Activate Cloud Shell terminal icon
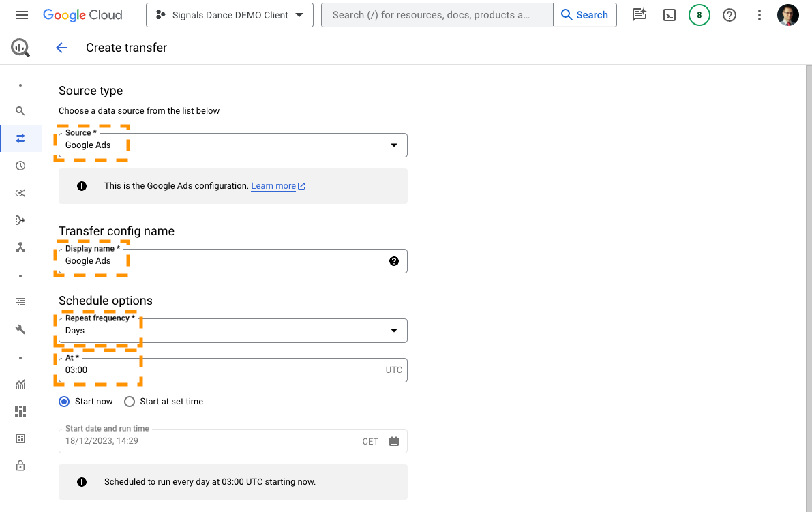The height and width of the screenshot is (512, 812). pyautogui.click(x=669, y=15)
